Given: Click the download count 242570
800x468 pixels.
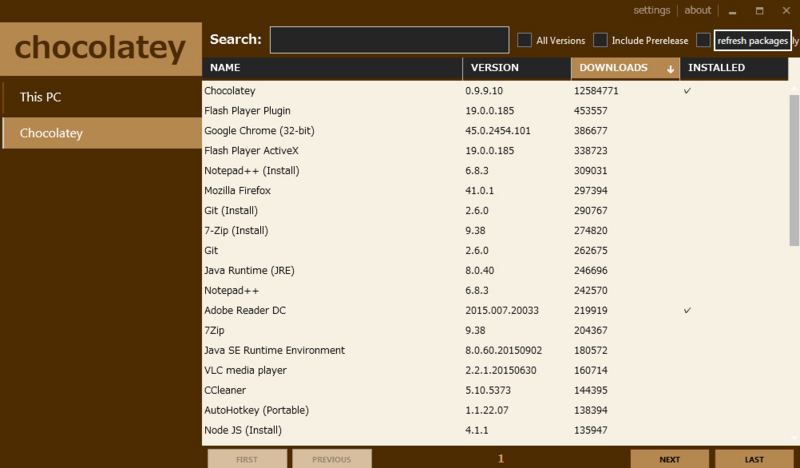Looking at the screenshot, I should pos(590,290).
